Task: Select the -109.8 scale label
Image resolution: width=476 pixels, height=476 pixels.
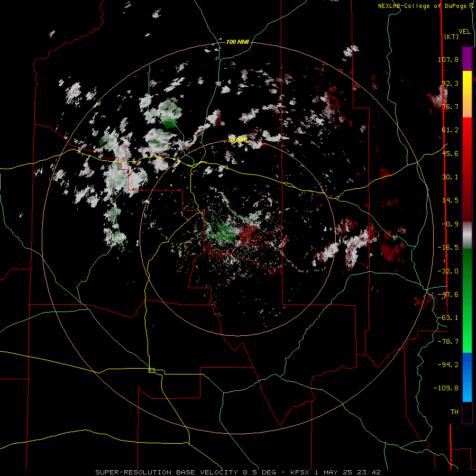Action: tap(446, 388)
